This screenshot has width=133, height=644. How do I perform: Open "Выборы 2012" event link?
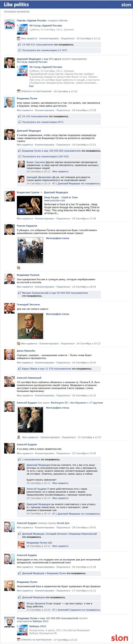pos(38,626)
